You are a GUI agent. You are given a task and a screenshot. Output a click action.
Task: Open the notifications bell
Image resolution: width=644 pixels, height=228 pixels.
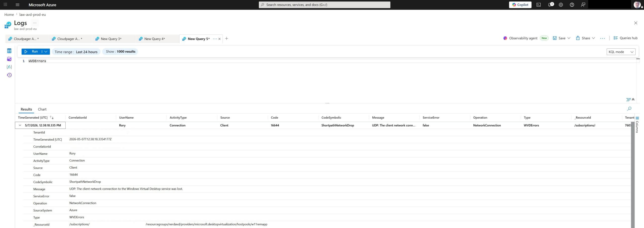tap(550, 5)
